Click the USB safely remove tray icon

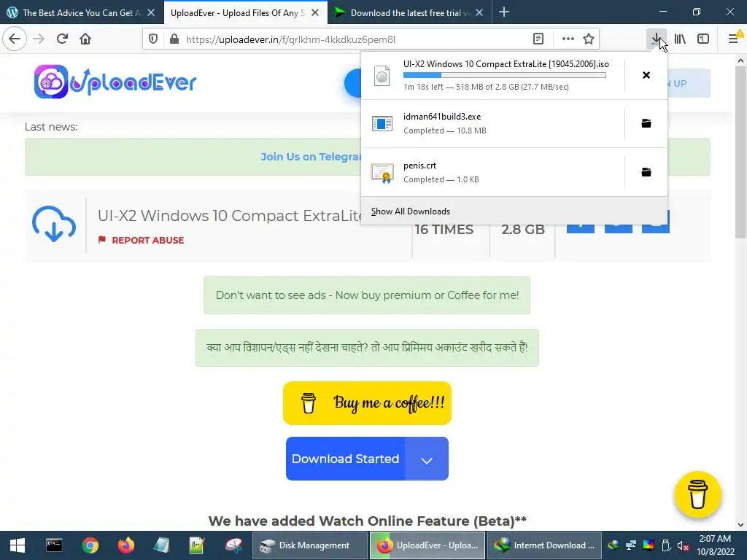tap(666, 545)
